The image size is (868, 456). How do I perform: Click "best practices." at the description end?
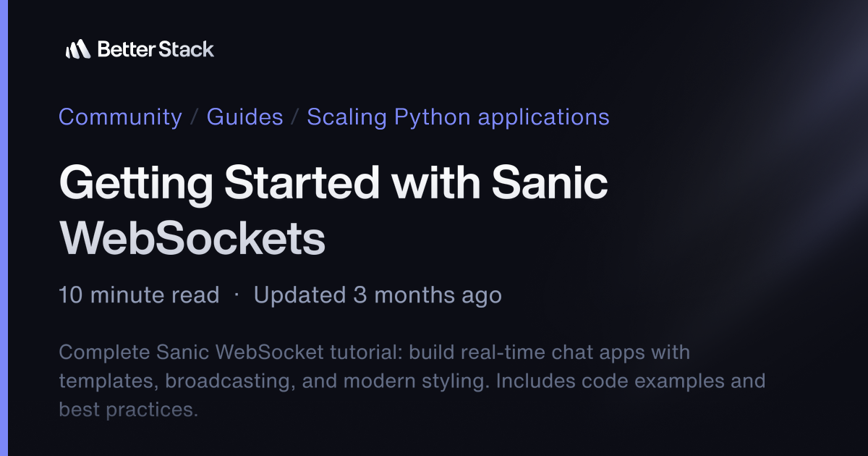click(128, 410)
